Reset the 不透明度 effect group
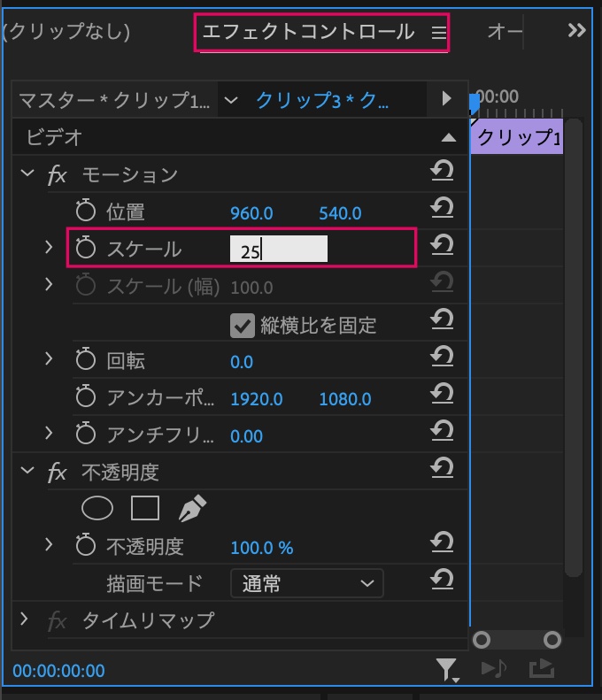Screen dimensions: 602x700 coord(442,467)
